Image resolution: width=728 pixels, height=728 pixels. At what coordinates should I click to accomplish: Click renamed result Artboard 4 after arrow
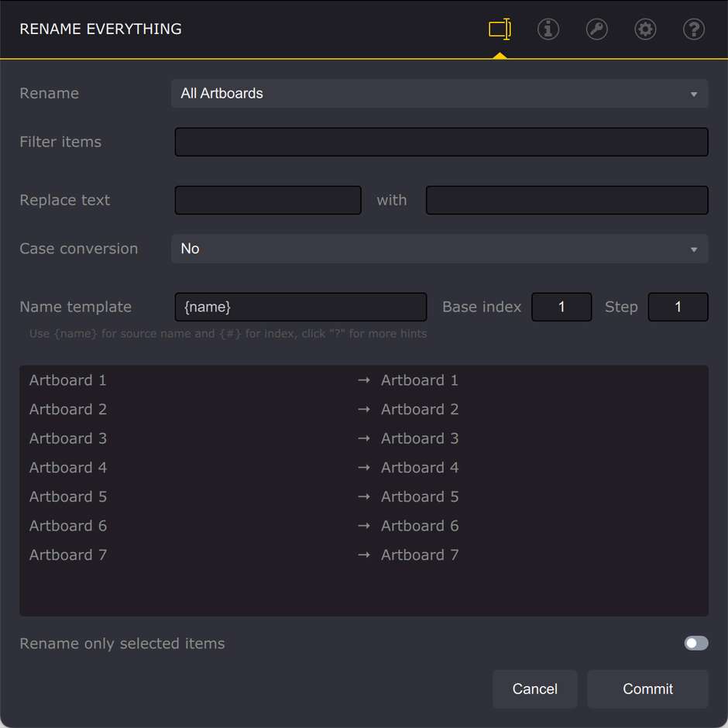pyautogui.click(x=420, y=468)
